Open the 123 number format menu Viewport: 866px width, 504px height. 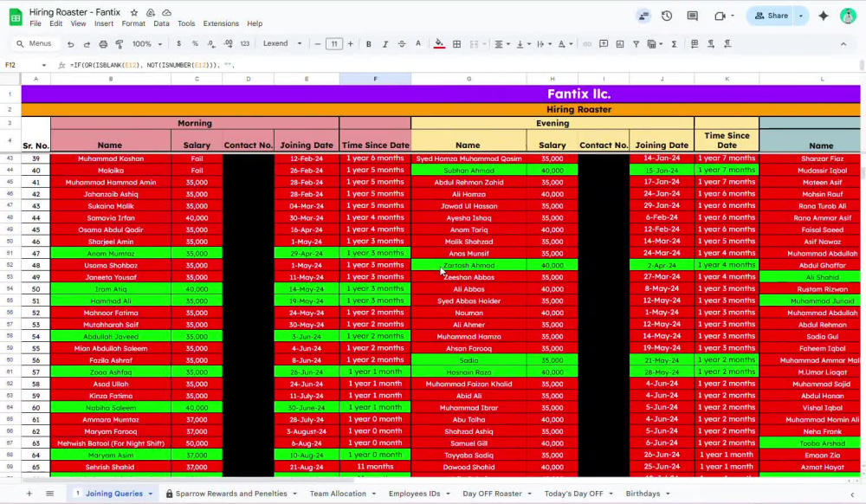245,43
